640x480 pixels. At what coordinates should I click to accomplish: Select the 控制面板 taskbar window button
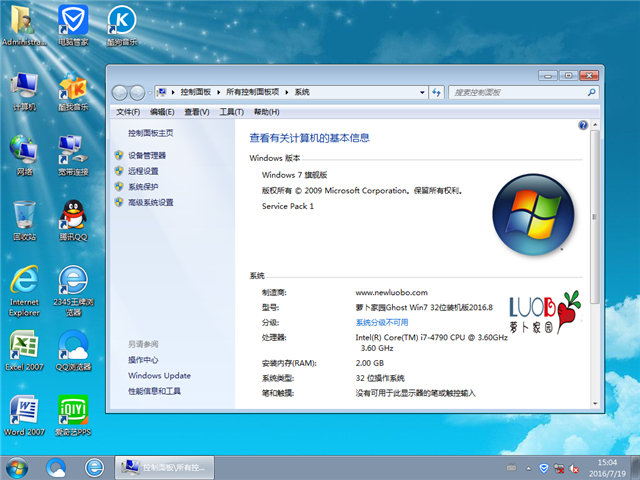[x=164, y=468]
